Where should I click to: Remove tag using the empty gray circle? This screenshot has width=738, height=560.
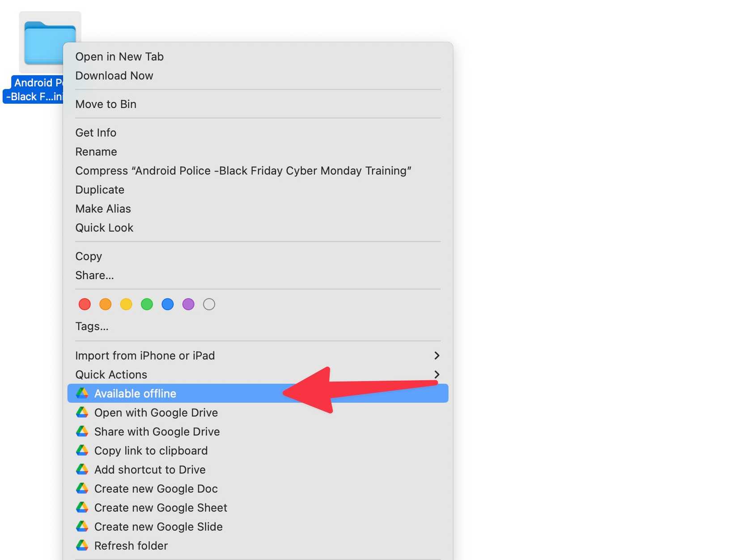coord(208,304)
